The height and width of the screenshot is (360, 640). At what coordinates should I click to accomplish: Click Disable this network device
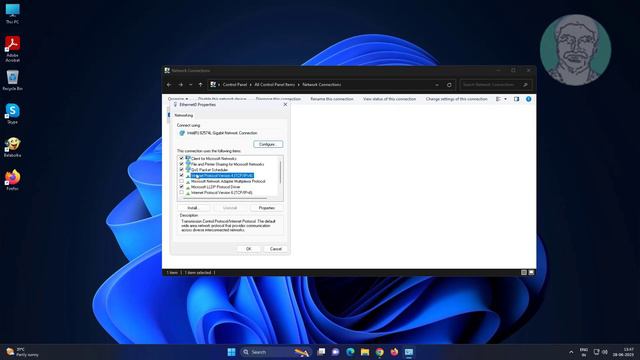click(222, 99)
